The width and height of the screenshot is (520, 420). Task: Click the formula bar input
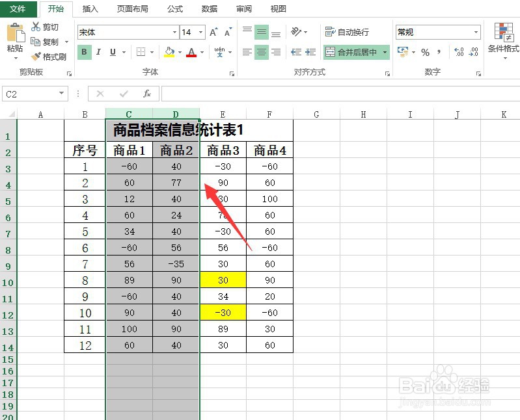click(340, 94)
